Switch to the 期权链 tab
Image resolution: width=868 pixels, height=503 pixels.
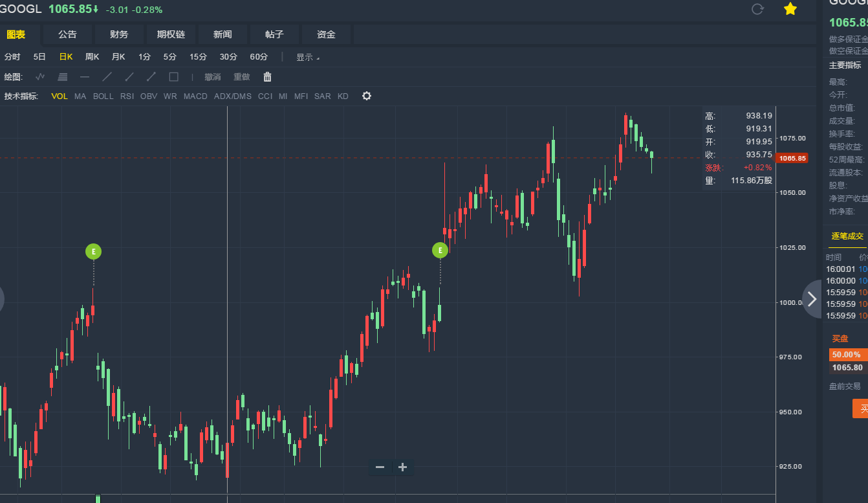click(x=171, y=34)
